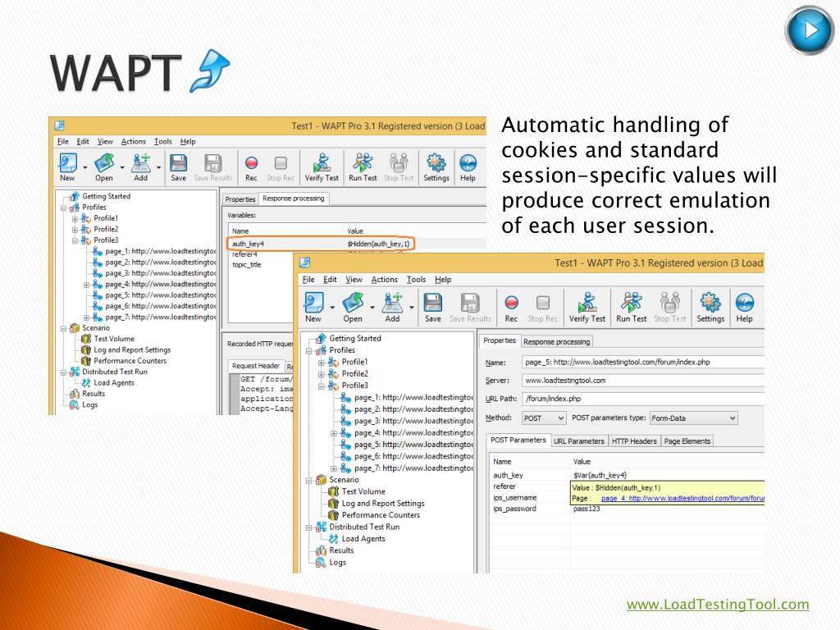Screen dimensions: 840x630
Task: Open View menu in front WAPT window
Action: pyautogui.click(x=354, y=280)
